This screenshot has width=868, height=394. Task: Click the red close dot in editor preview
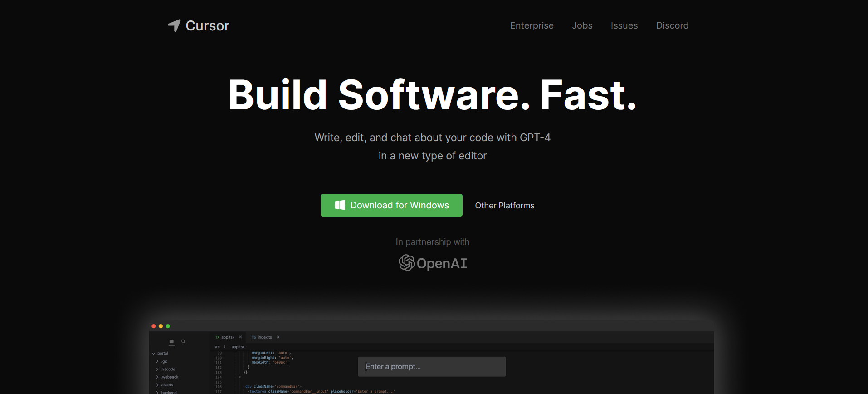pyautogui.click(x=154, y=326)
